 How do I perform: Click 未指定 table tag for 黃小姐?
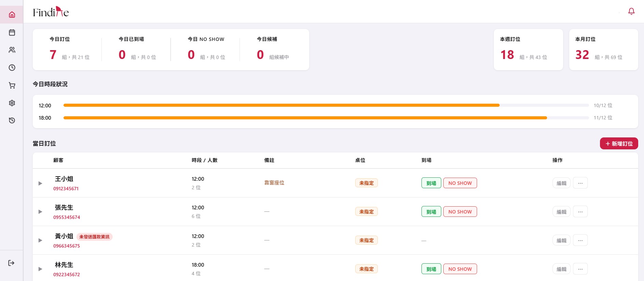[367, 240]
